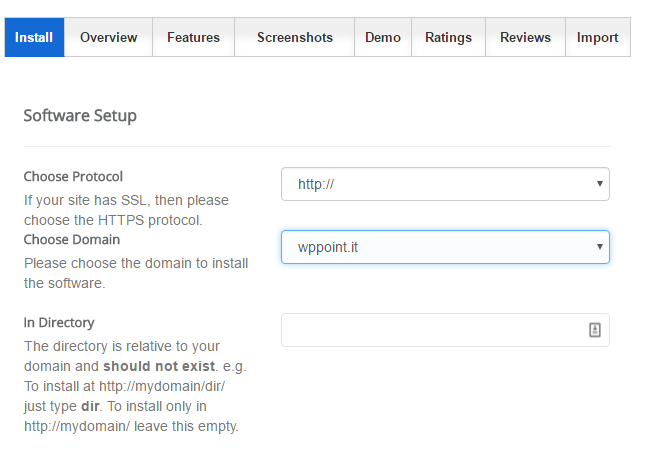Image resolution: width=646 pixels, height=450 pixels.
Task: Open the Demo tab
Action: click(383, 37)
